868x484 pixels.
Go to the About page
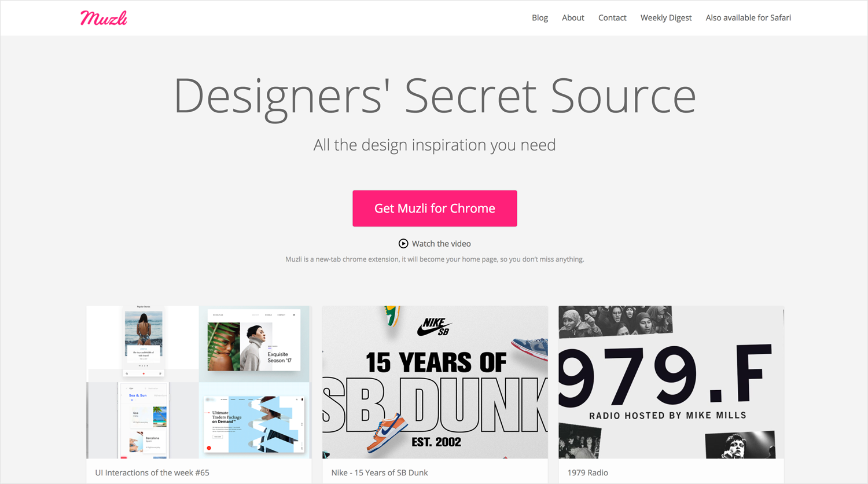point(573,18)
